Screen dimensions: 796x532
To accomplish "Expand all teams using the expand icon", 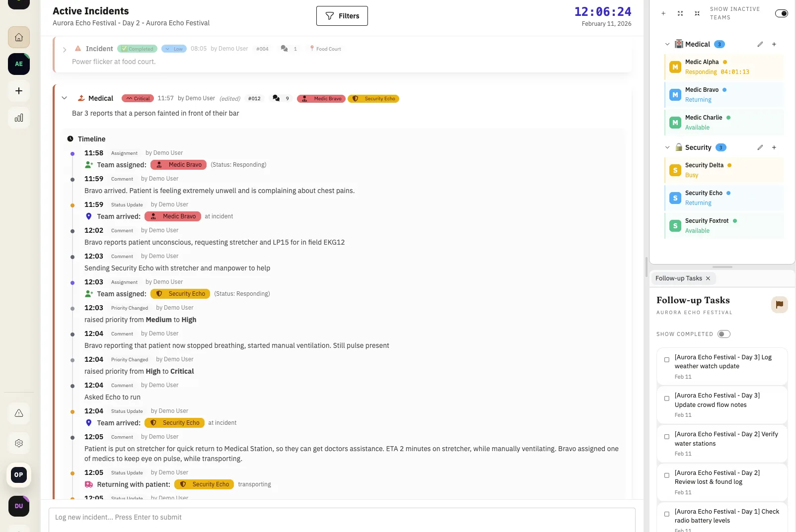I will click(x=680, y=13).
